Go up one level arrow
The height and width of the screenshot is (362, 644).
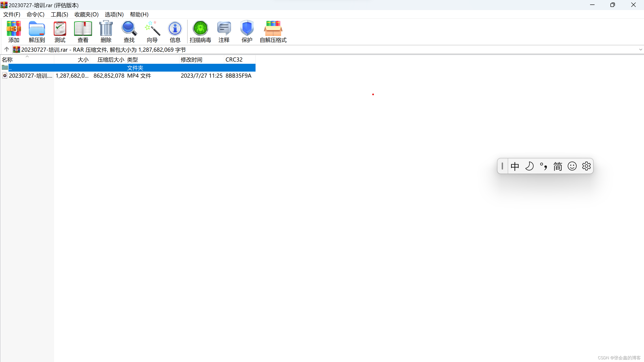click(x=6, y=49)
